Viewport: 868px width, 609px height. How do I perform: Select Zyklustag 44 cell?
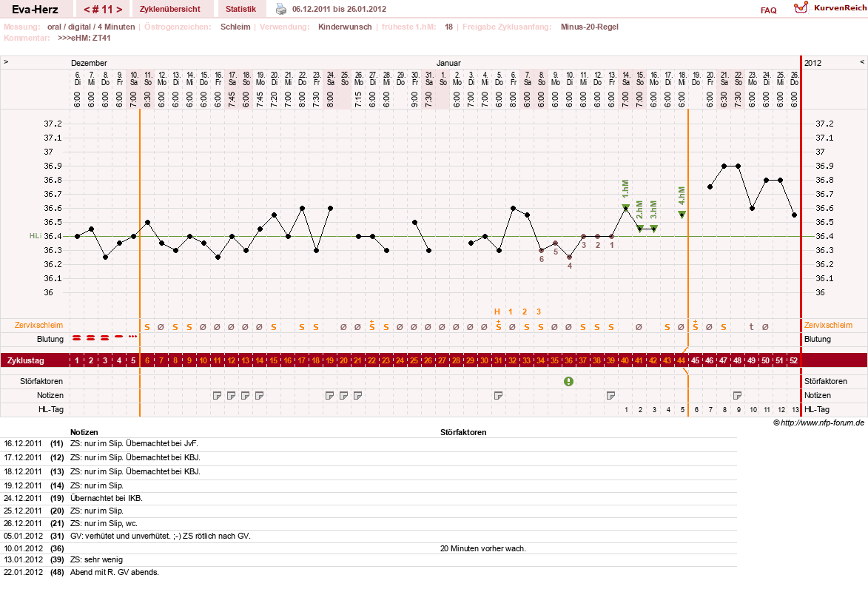click(x=681, y=360)
